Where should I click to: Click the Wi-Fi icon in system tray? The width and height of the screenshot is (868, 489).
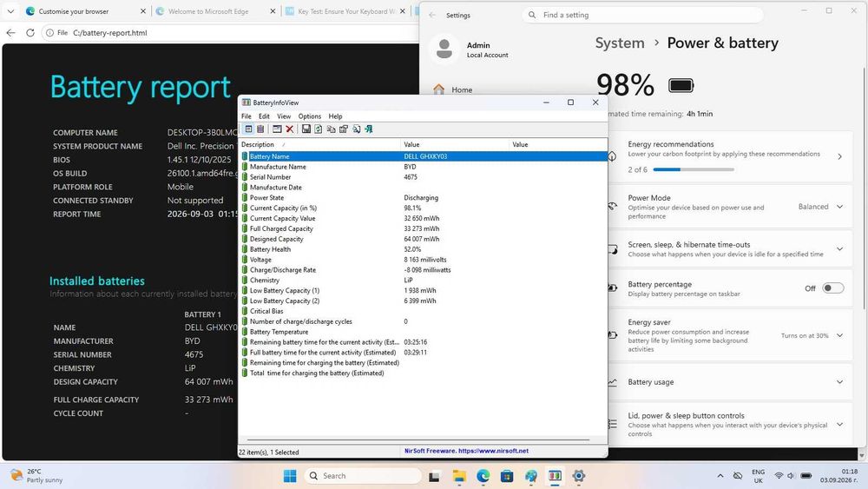pyautogui.click(x=779, y=476)
